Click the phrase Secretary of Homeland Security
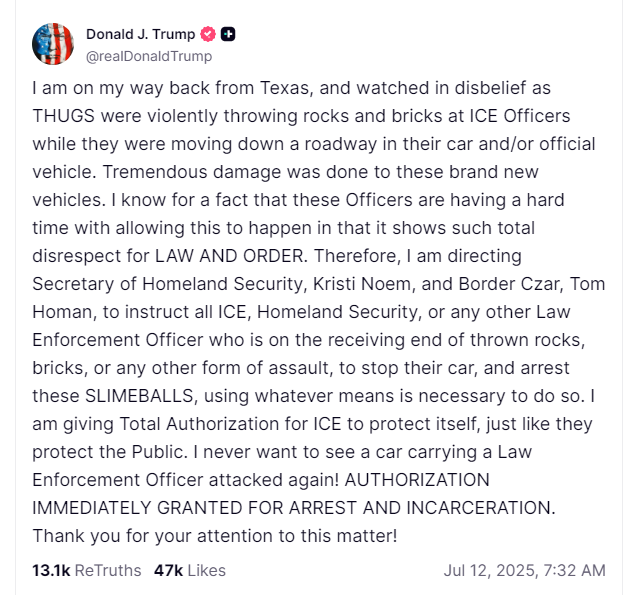641x595 pixels. coord(167,284)
